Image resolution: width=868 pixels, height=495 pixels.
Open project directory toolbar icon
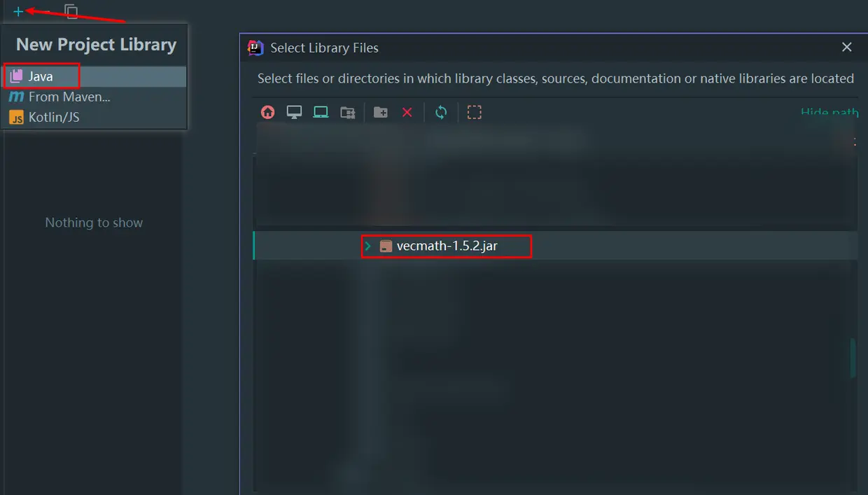321,112
